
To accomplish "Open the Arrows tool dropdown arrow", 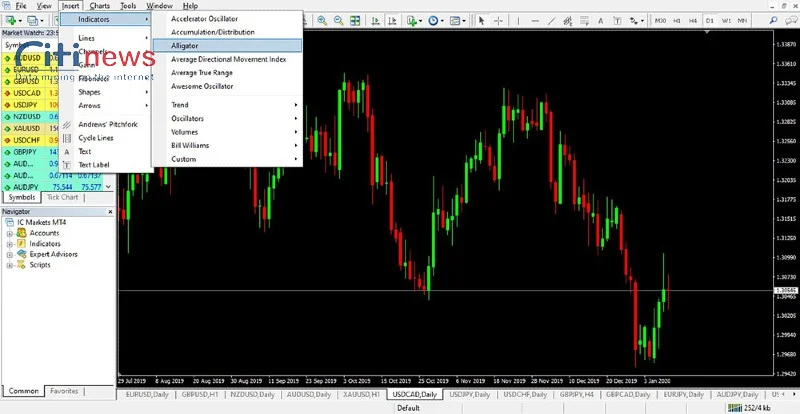I will point(643,21).
